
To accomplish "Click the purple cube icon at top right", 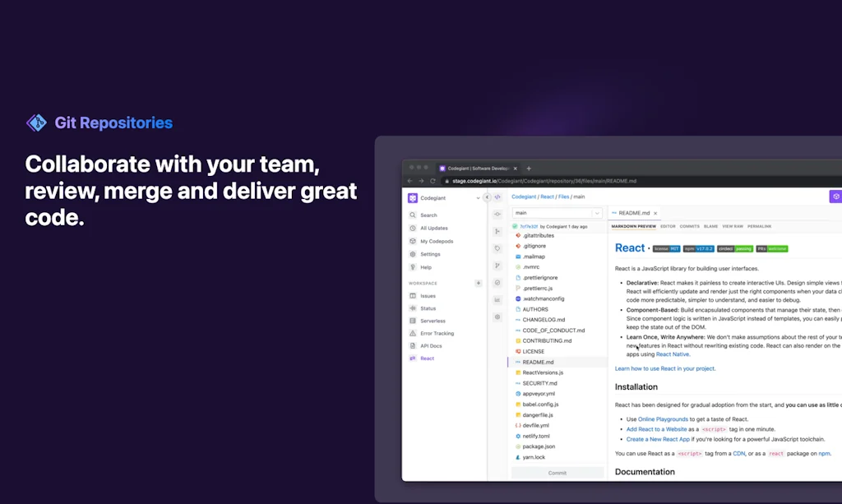I will 836,196.
